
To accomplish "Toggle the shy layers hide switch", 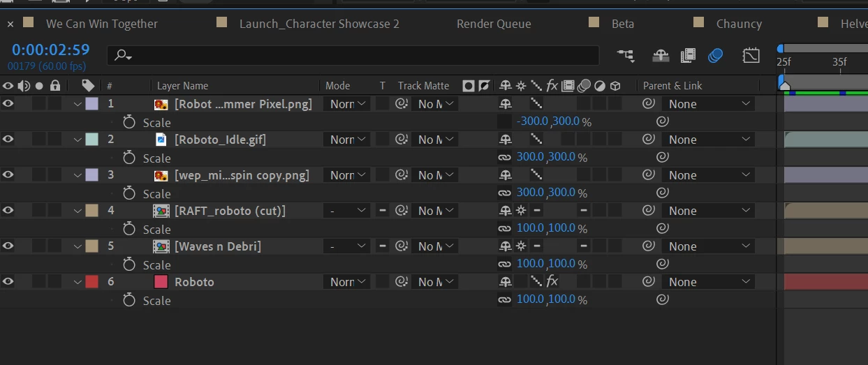I will [x=661, y=55].
